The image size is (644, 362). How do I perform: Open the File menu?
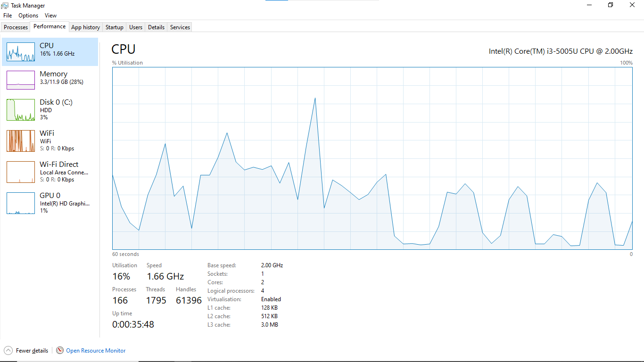(8, 16)
